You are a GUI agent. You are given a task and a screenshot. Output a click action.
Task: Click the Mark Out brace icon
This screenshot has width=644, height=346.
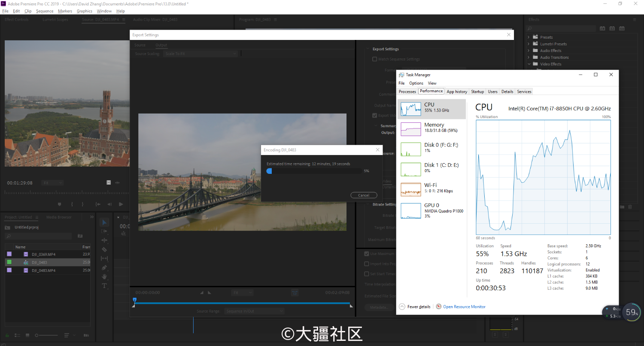82,204
